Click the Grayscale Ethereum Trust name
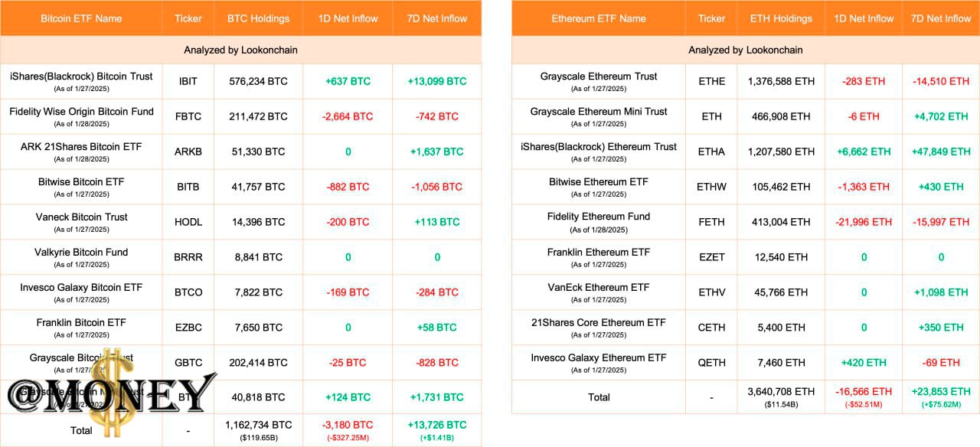Image resolution: width=980 pixels, height=447 pixels. [599, 77]
